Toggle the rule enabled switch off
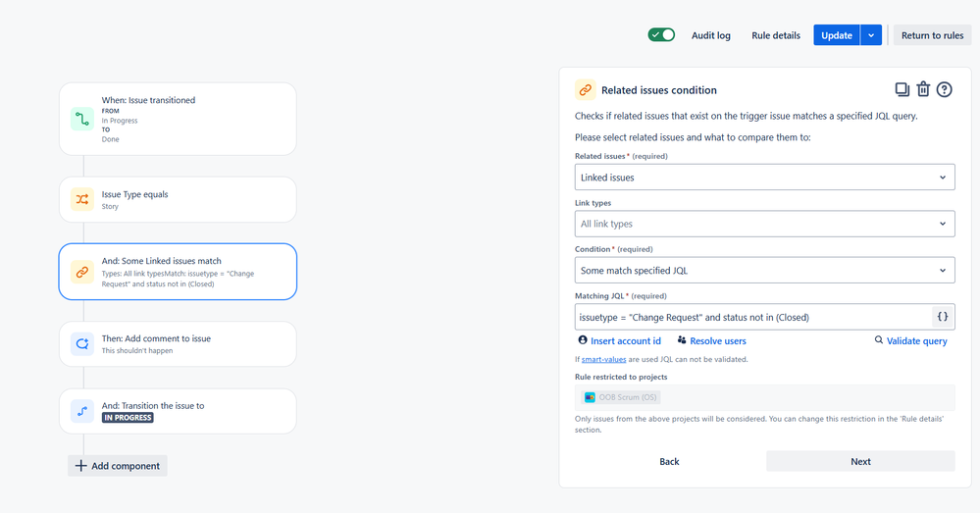 pyautogui.click(x=661, y=35)
